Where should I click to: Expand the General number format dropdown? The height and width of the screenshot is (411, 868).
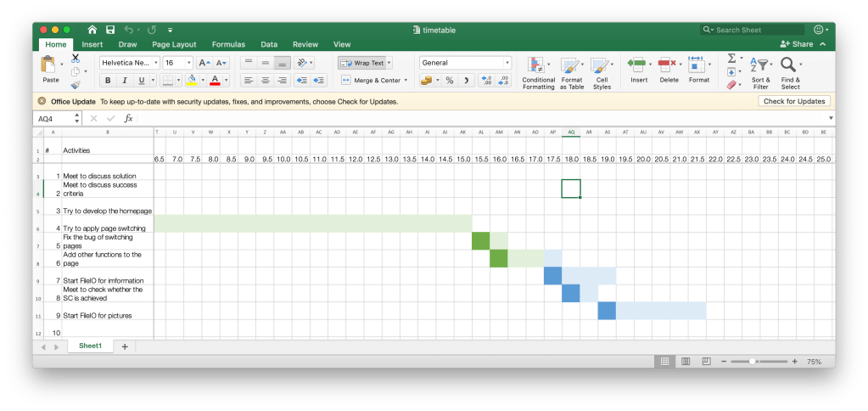click(507, 63)
